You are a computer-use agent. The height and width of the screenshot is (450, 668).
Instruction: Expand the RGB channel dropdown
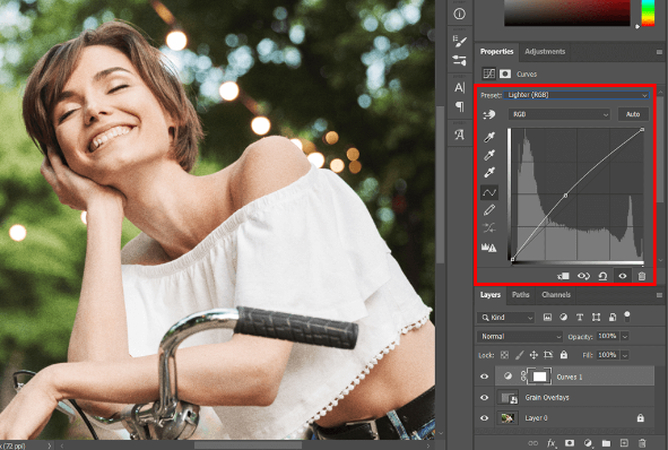pyautogui.click(x=559, y=115)
